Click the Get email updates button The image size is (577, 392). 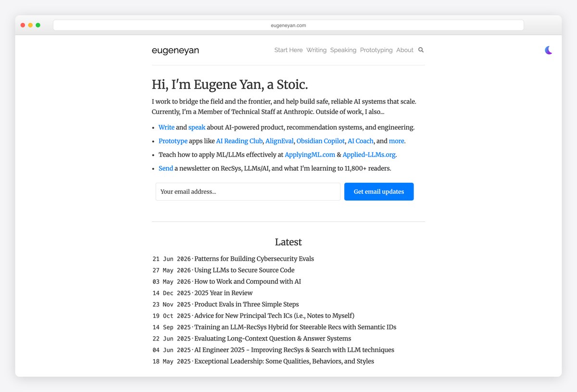(379, 191)
